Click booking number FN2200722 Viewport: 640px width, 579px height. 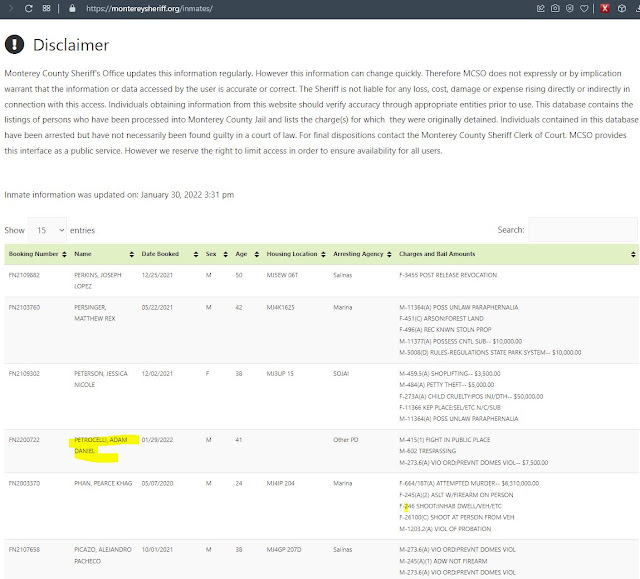click(24, 439)
